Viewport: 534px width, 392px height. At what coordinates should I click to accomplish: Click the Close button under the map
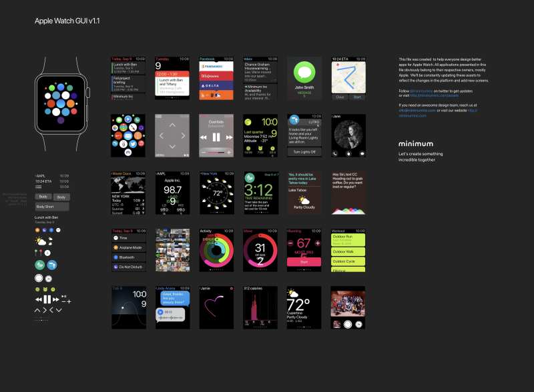coord(340,97)
